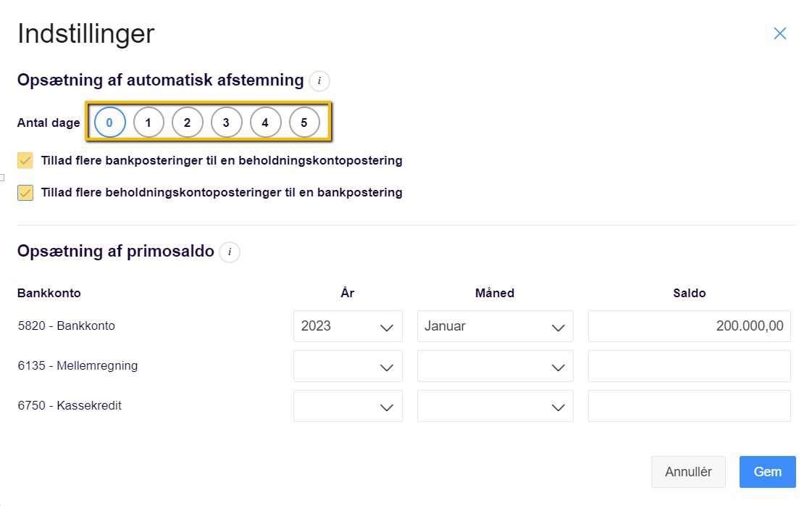The image size is (812, 506).
Task: Select 3 days under Antal dage
Action: point(227,122)
